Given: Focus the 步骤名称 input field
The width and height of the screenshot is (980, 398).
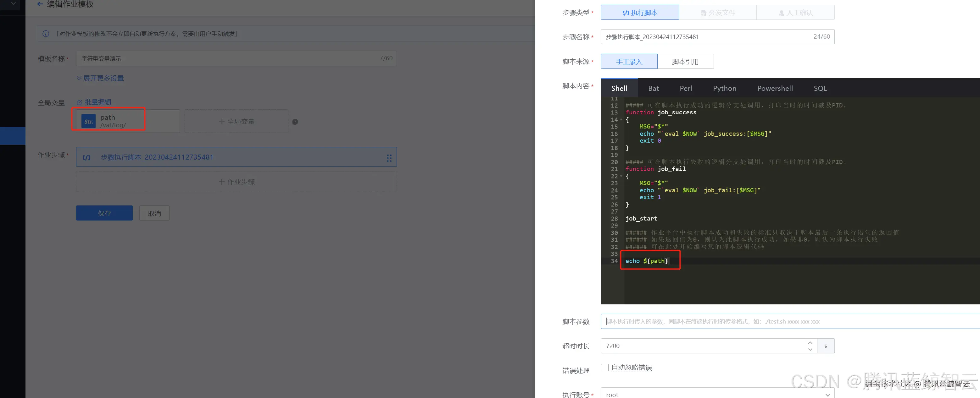Looking at the screenshot, I should pyautogui.click(x=717, y=37).
